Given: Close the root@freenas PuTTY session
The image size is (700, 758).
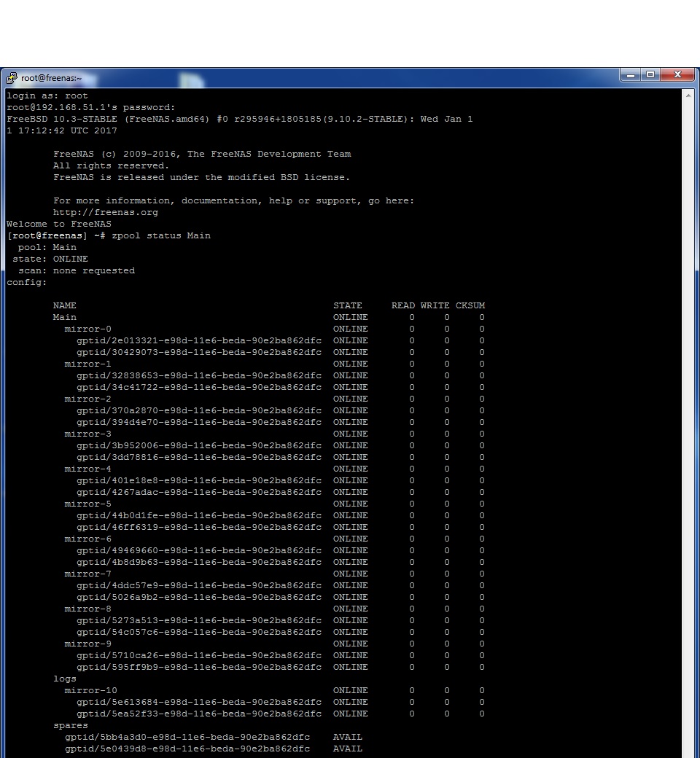Looking at the screenshot, I should (x=677, y=75).
